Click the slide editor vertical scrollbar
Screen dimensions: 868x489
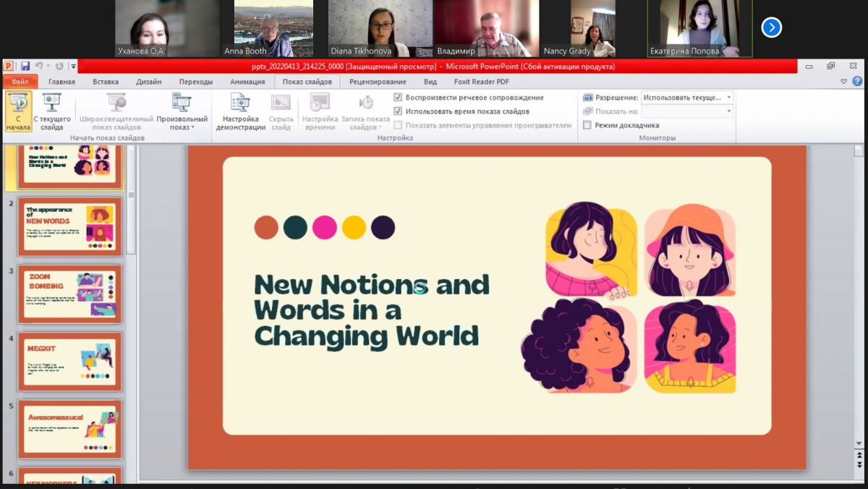(x=859, y=297)
